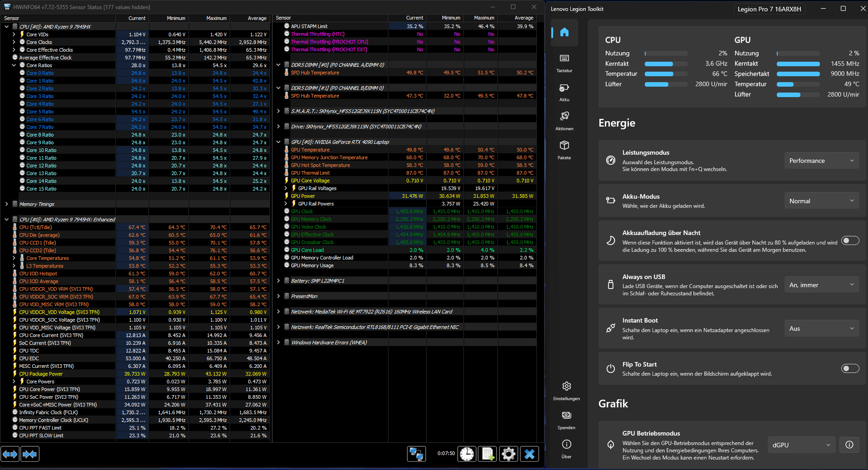Image resolution: width=868 pixels, height=470 pixels.
Task: Select the CPU Package Power row
Action: [x=135, y=374]
